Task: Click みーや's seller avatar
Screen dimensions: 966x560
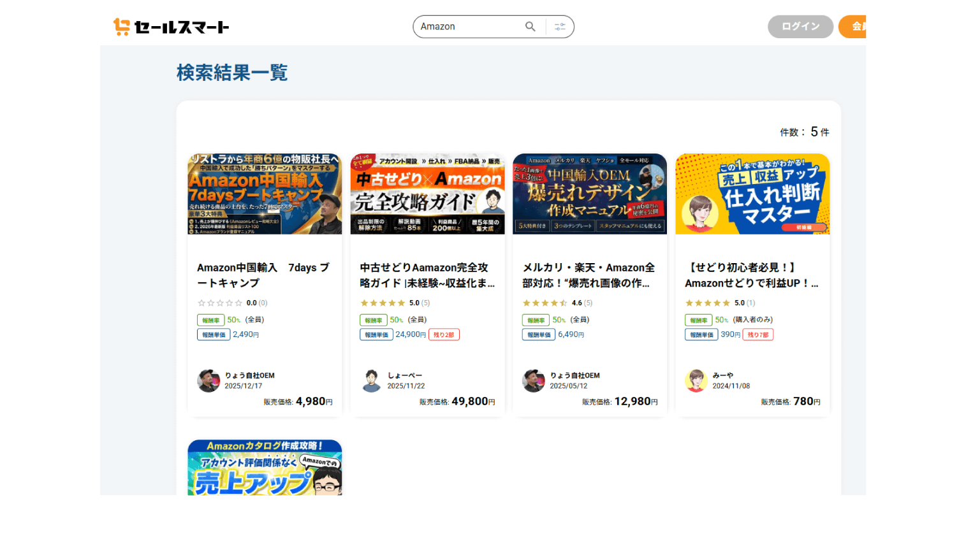Action: [x=696, y=381]
